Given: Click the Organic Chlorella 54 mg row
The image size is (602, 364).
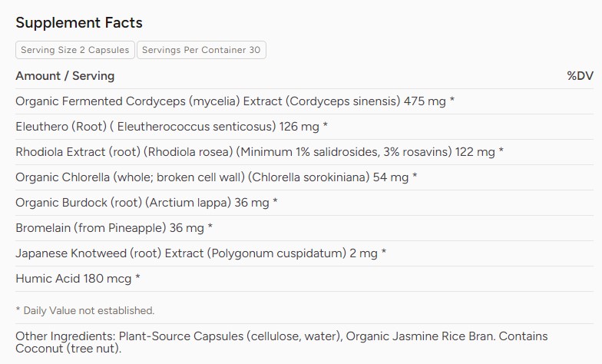Looking at the screenshot, I should click(x=304, y=177).
